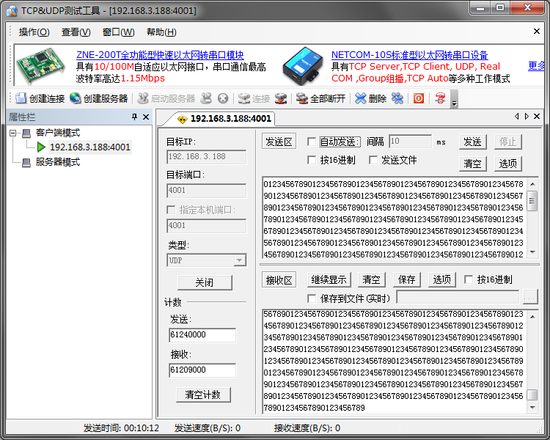Viewport: 550px width, 440px height.
Task: Click the green play icon for 192.168.3.188:4001
Action: coord(41,147)
